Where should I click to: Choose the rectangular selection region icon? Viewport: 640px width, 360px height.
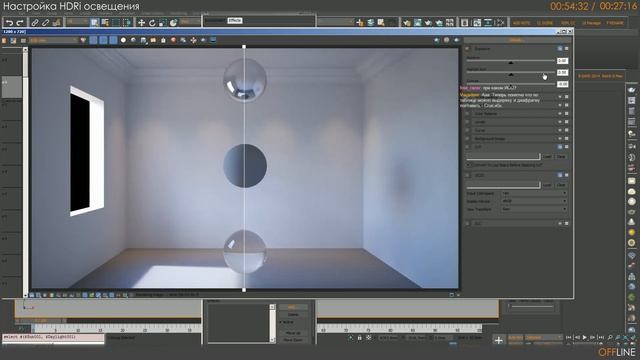click(116, 23)
